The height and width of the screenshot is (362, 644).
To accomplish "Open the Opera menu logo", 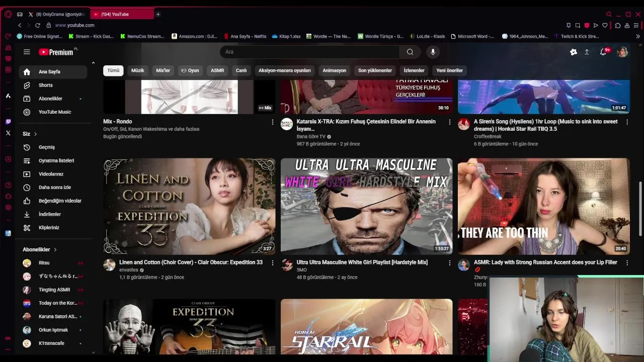I will (8, 14).
